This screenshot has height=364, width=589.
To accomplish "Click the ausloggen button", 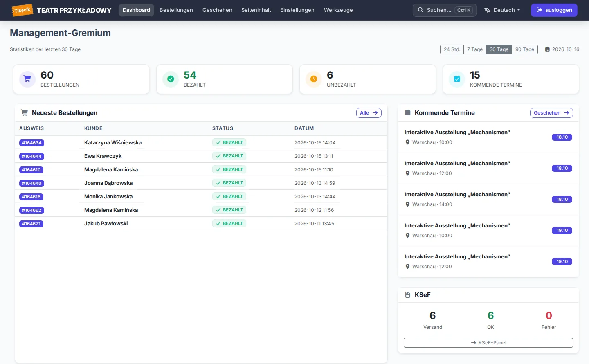I will click(554, 10).
